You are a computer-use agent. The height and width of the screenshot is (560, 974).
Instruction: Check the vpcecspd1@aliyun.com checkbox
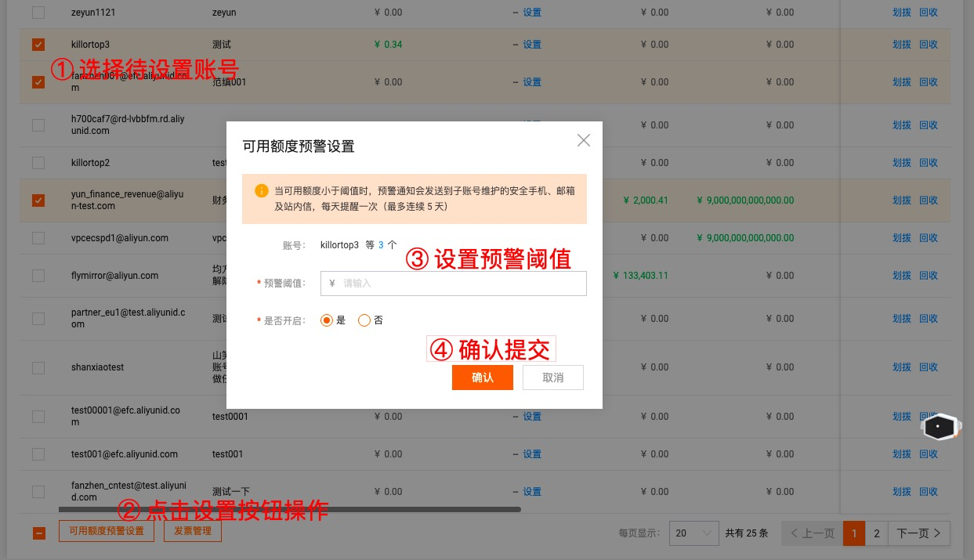pos(38,238)
